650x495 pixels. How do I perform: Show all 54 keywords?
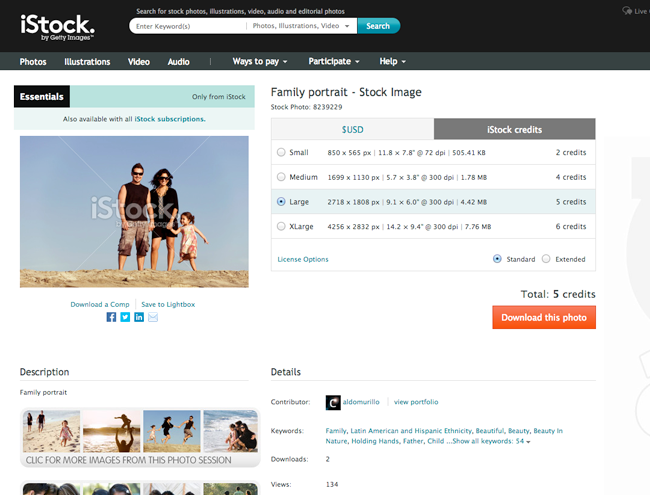pyautogui.click(x=494, y=441)
